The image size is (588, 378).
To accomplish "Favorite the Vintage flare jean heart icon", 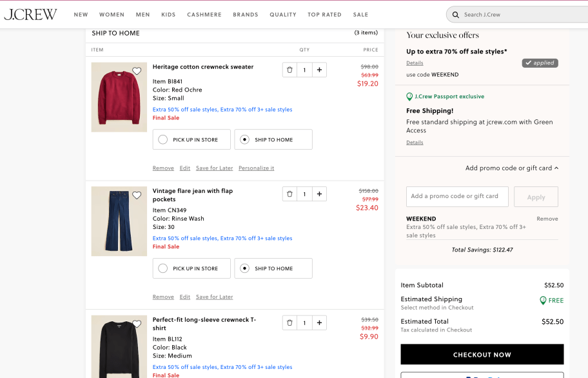I will (x=137, y=195).
